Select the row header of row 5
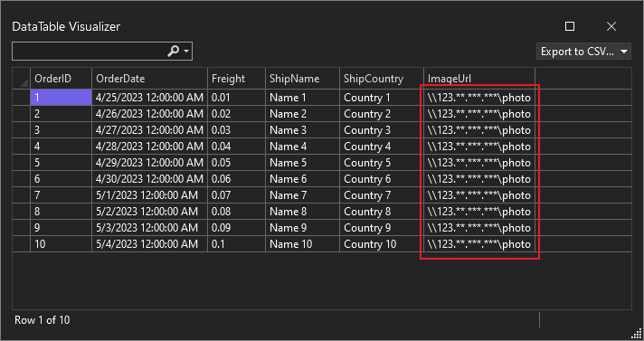 pyautogui.click(x=22, y=163)
